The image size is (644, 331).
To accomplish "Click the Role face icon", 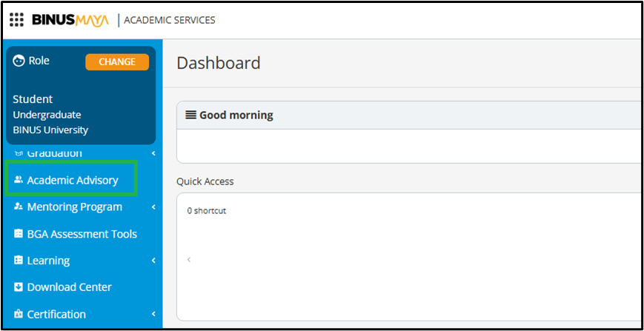I will pyautogui.click(x=19, y=61).
